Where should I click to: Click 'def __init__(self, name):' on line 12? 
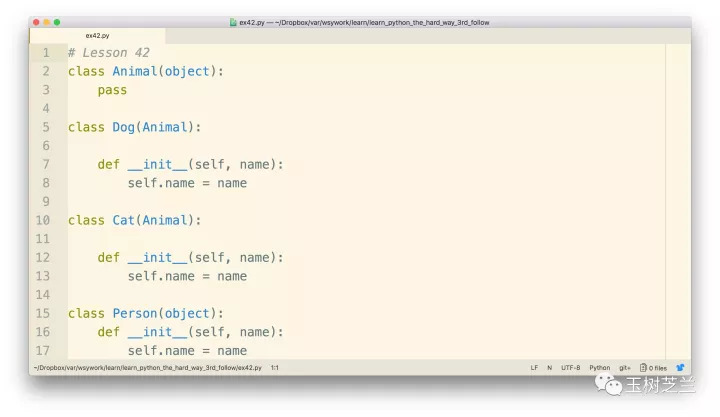[x=191, y=258]
